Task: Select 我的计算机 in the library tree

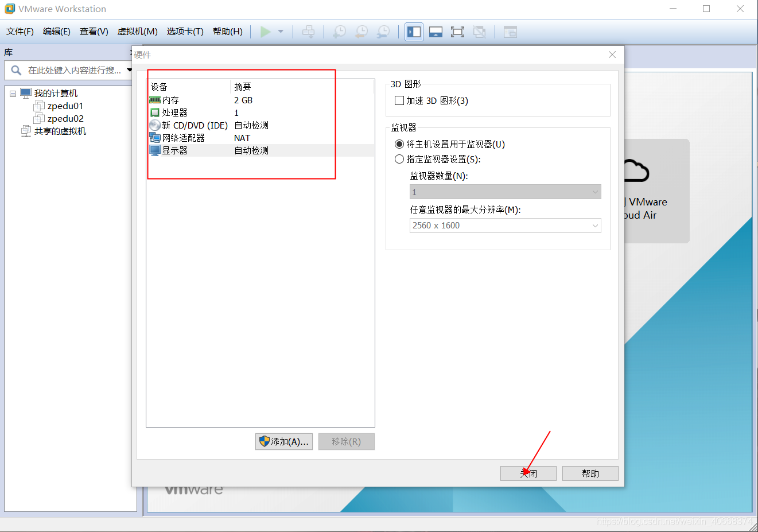Action: 56,93
